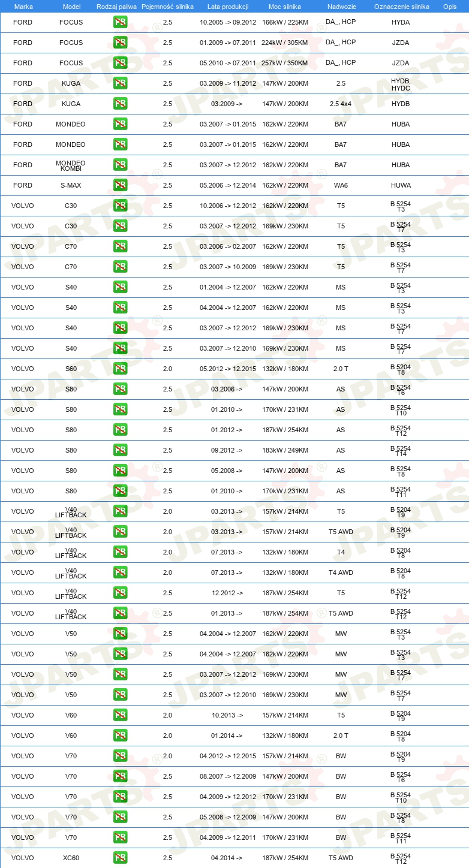Viewport: 469px width, 868px height.
Task: Click the production date 08.2007 -> 12.2009
Action: click(x=228, y=776)
